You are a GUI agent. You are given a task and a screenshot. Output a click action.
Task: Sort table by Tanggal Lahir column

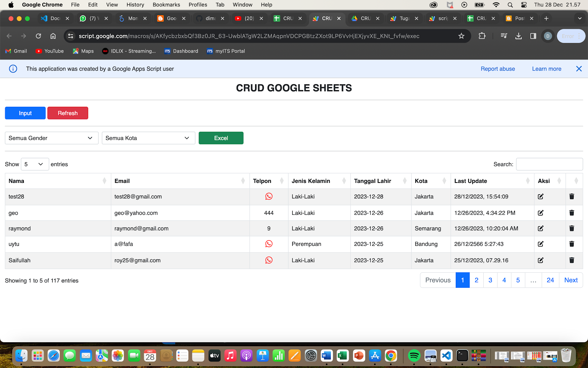(x=381, y=181)
